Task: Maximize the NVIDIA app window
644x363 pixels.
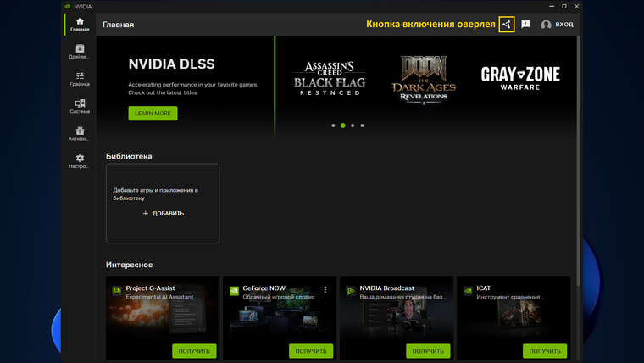Action: click(x=564, y=6)
